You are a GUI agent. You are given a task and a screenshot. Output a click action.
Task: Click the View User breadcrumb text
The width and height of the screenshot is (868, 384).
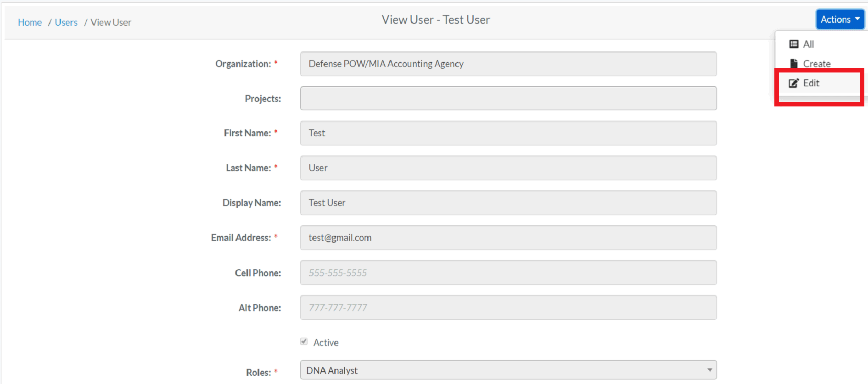point(111,22)
